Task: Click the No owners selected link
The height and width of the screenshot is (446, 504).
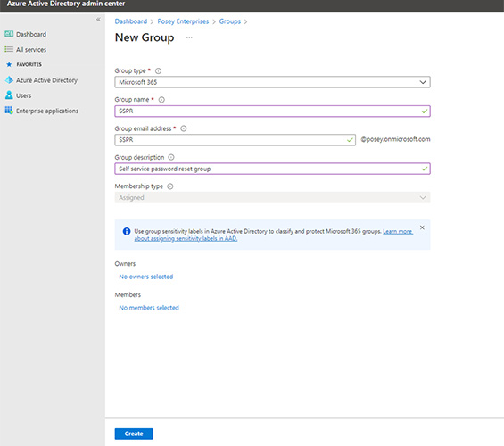Action: pyautogui.click(x=146, y=277)
